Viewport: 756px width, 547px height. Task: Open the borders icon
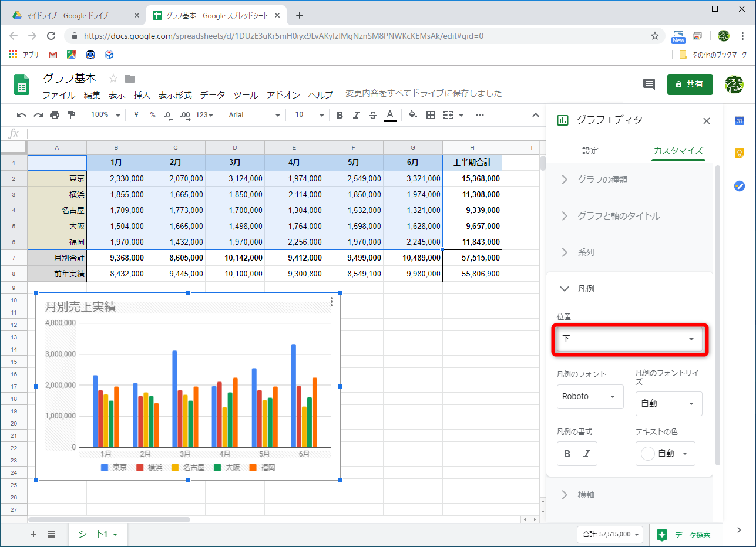click(431, 115)
